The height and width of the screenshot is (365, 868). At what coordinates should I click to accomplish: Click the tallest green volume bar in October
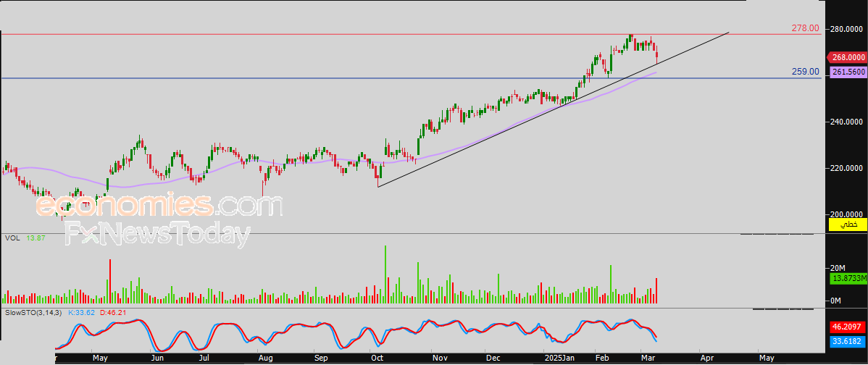(385, 274)
